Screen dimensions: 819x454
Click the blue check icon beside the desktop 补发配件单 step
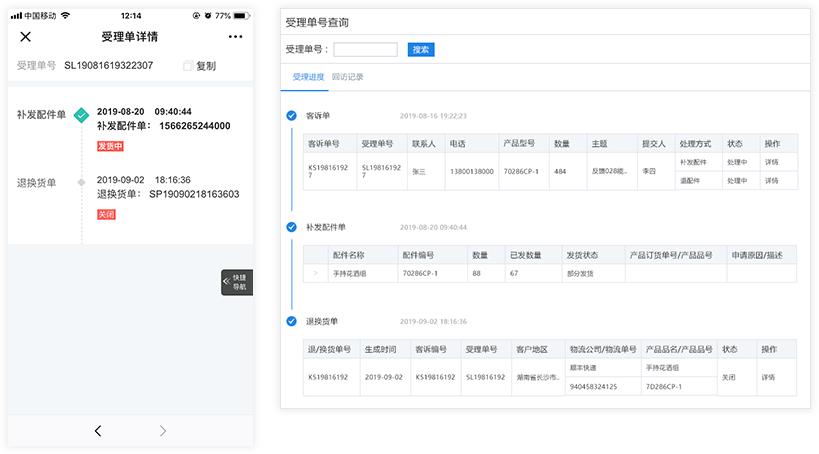(291, 227)
